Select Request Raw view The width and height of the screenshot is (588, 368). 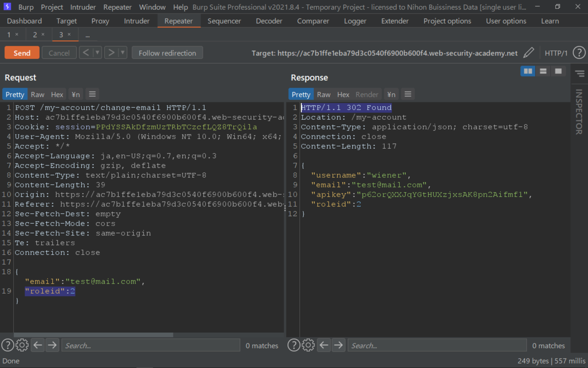tap(37, 94)
